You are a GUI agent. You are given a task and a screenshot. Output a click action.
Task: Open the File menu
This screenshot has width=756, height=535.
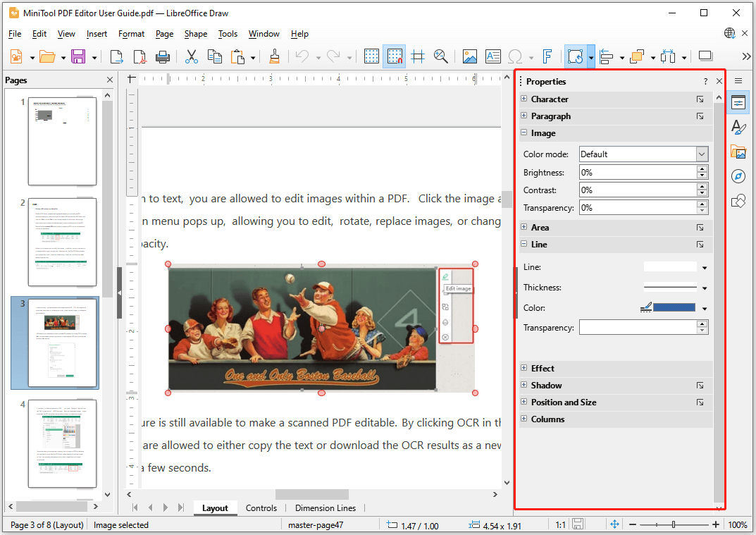pos(15,34)
